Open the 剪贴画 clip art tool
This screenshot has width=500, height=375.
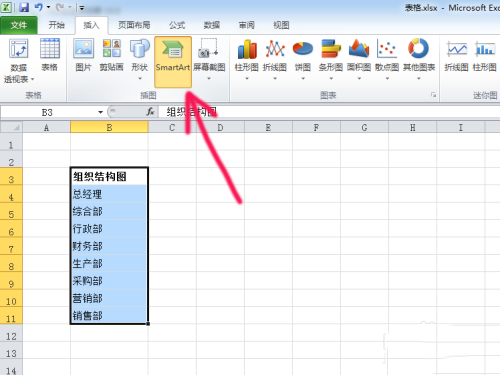pyautogui.click(x=112, y=55)
